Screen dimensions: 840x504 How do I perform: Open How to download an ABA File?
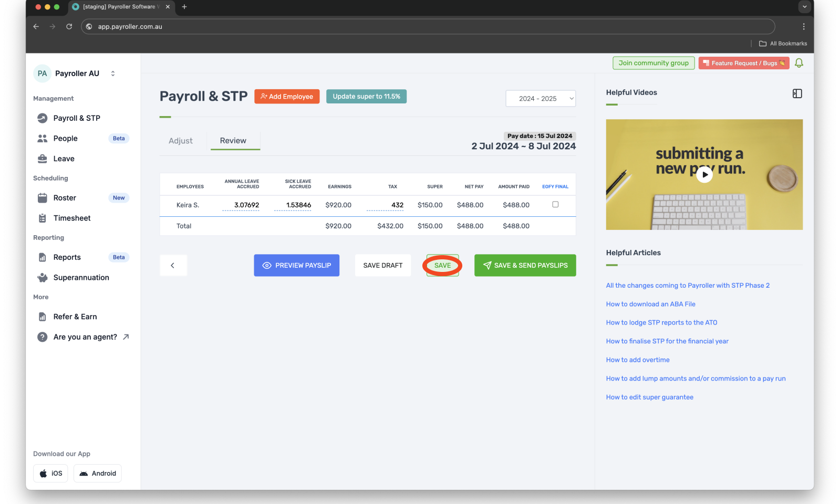coord(650,304)
